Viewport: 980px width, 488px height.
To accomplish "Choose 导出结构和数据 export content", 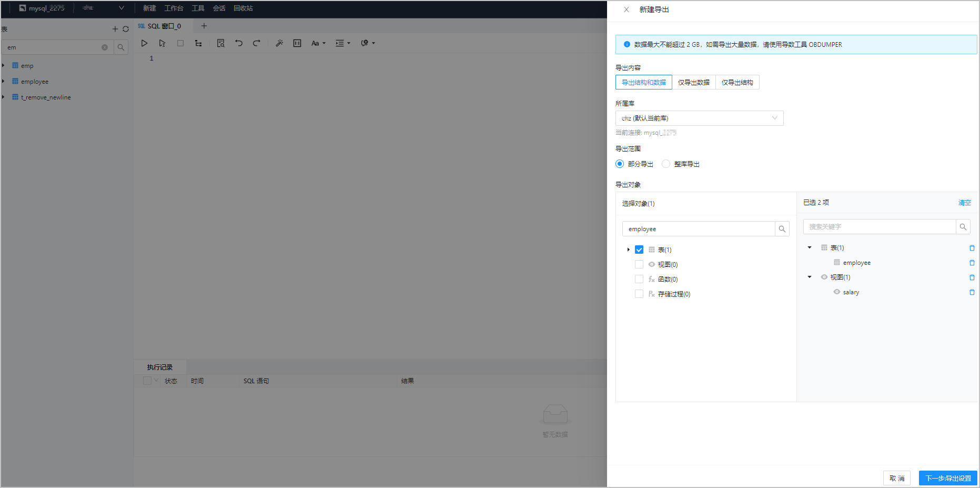I will pos(644,82).
